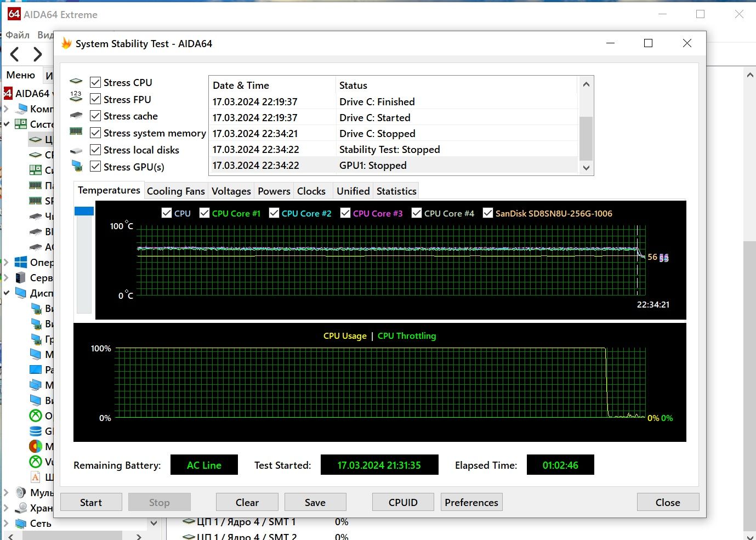Click the AIDA64 Extreme logo in main window title
756x540 pixels.
tap(14, 14)
